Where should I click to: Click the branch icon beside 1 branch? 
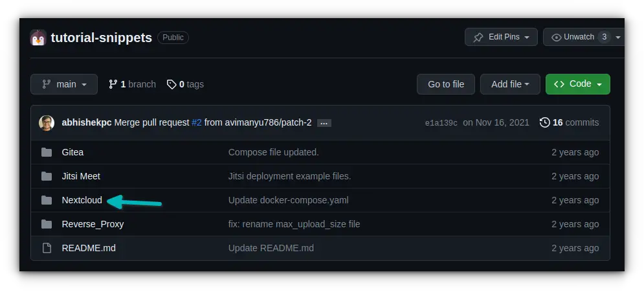tap(113, 84)
